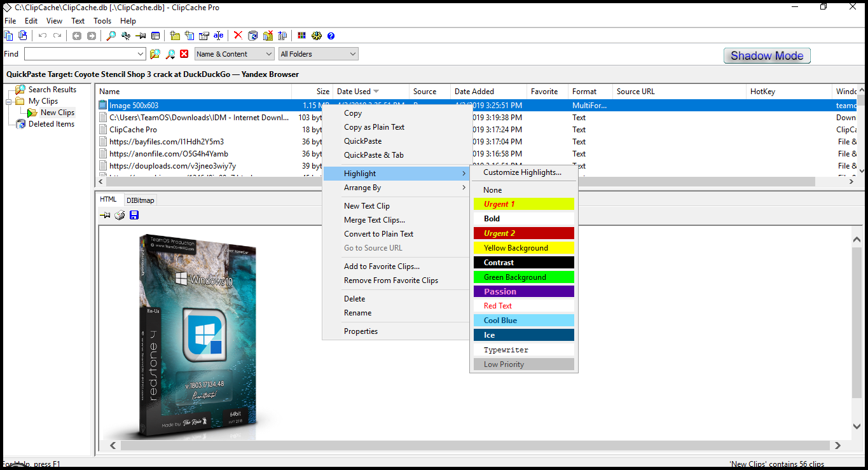Pick the Cool Blue highlight
Viewport: 868px width, 470px height.
(524, 321)
